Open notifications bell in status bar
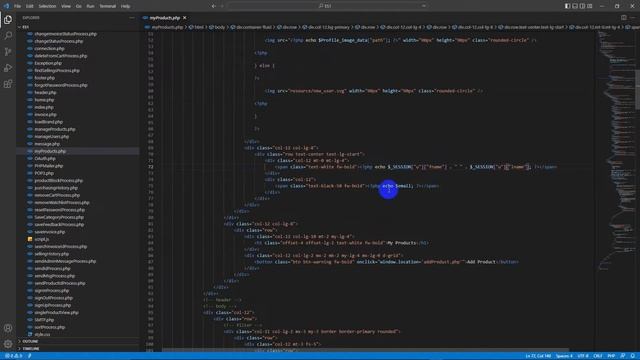The width and height of the screenshot is (640, 360). point(632,356)
